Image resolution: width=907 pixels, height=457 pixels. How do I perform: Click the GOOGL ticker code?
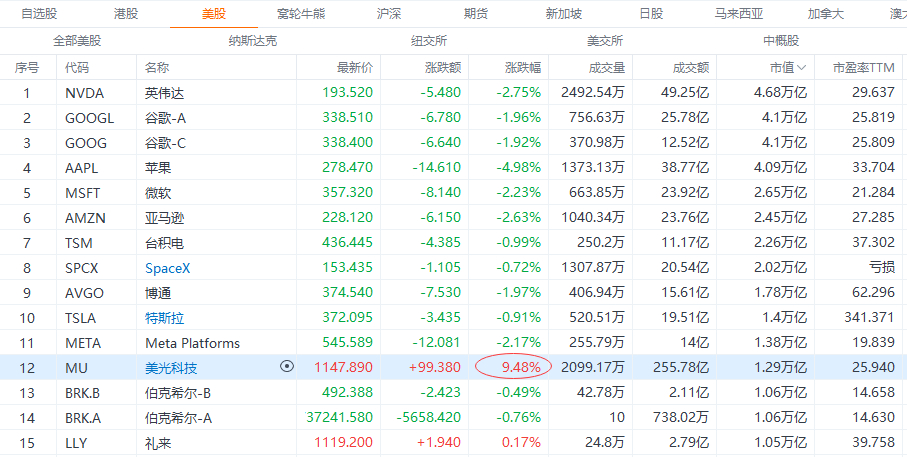tap(90, 118)
